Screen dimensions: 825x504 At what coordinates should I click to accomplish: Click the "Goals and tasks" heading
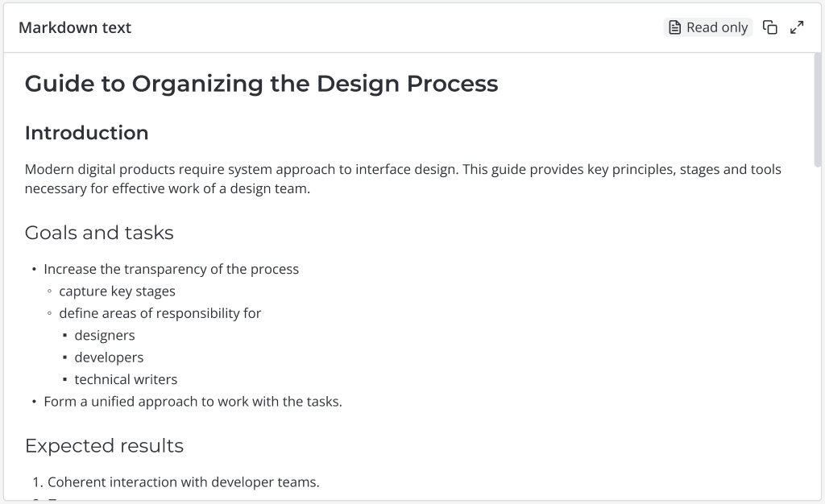[99, 233]
